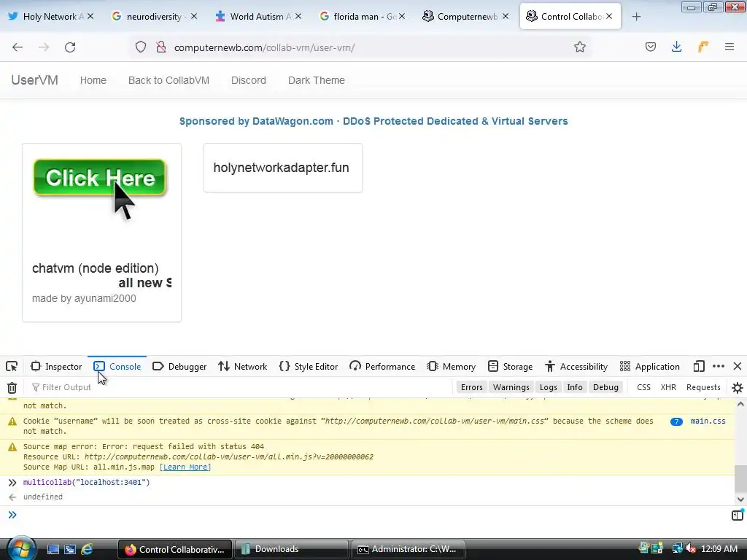Open the Downloads toolbar arrow icon
747x560 pixels.
click(676, 47)
